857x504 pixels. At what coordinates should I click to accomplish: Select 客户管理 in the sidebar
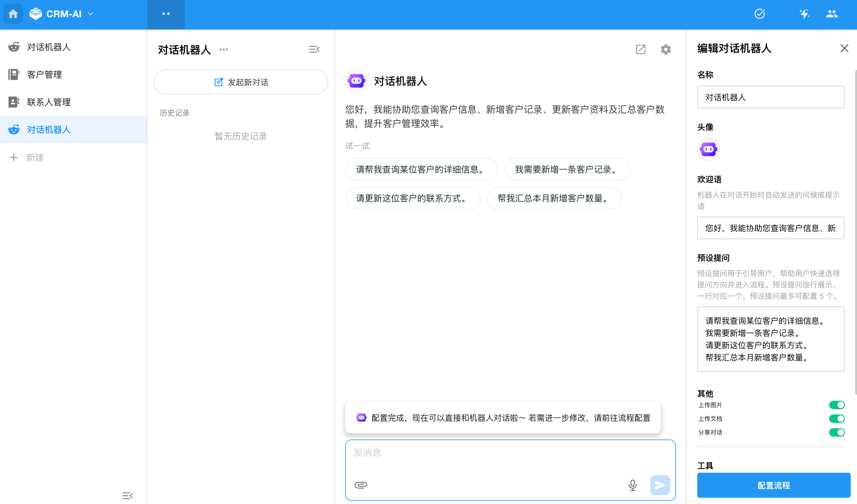44,75
